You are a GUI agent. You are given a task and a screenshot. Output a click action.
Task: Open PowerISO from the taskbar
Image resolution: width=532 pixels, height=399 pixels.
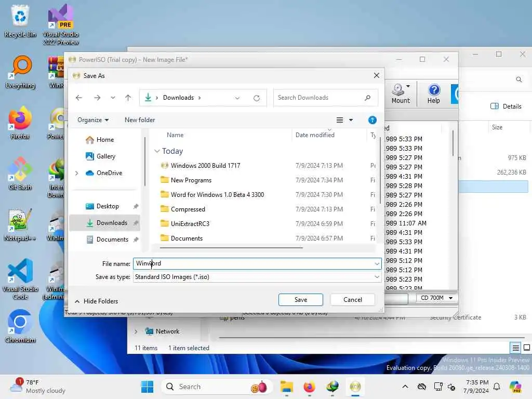[x=355, y=387]
